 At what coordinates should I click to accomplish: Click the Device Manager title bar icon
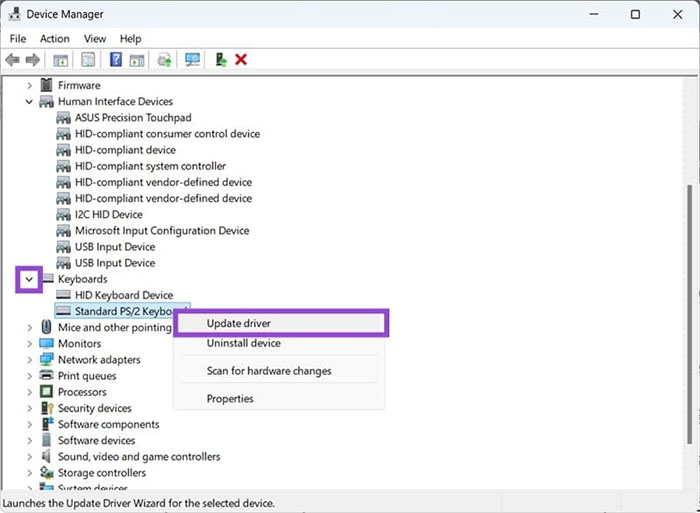click(15, 14)
